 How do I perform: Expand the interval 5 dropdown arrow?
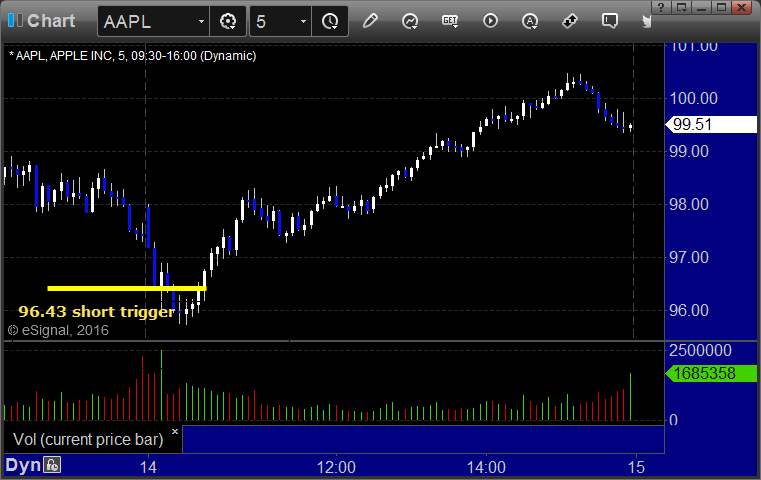[303, 21]
